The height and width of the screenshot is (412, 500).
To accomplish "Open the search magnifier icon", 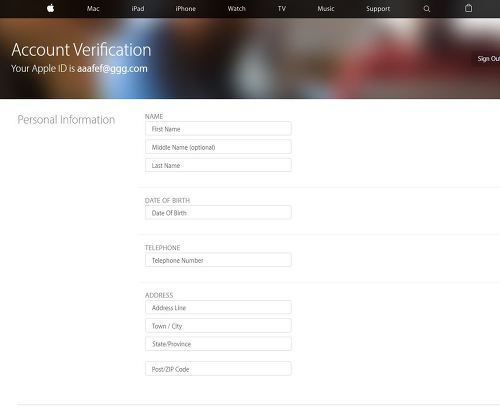I will [427, 9].
